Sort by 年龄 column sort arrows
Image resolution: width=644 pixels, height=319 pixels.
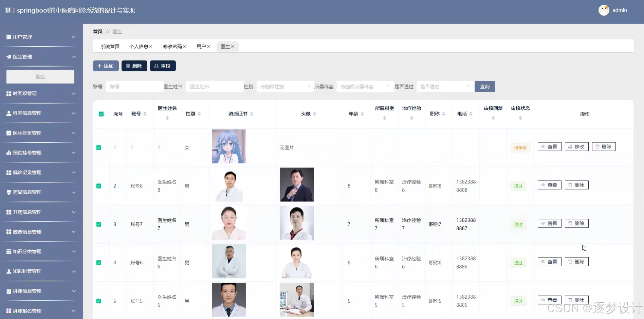pos(362,114)
